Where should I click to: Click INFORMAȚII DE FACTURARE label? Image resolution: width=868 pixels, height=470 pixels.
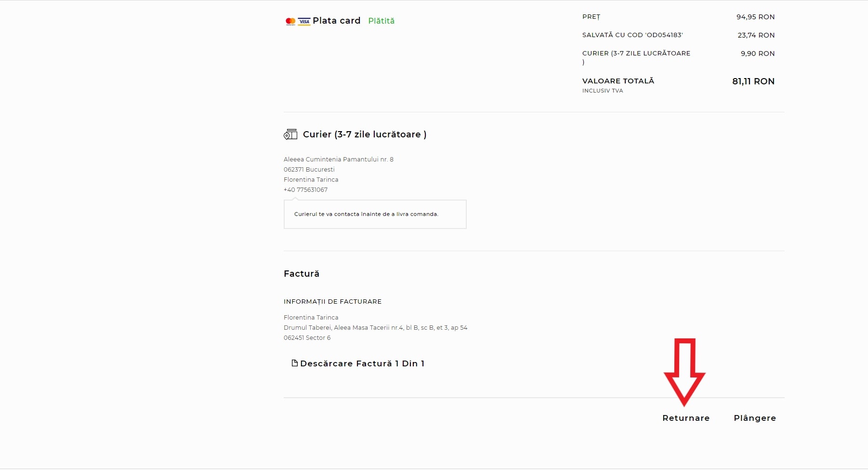click(332, 302)
